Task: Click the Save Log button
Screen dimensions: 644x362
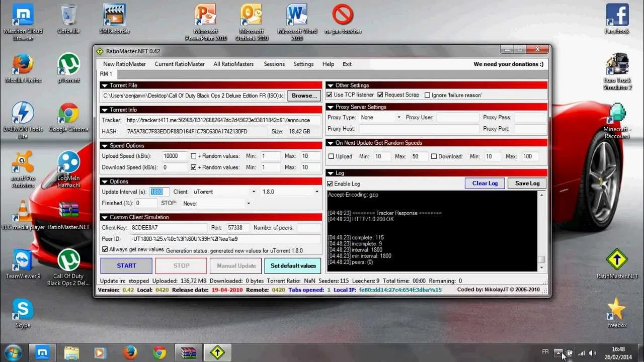Action: 527,183
